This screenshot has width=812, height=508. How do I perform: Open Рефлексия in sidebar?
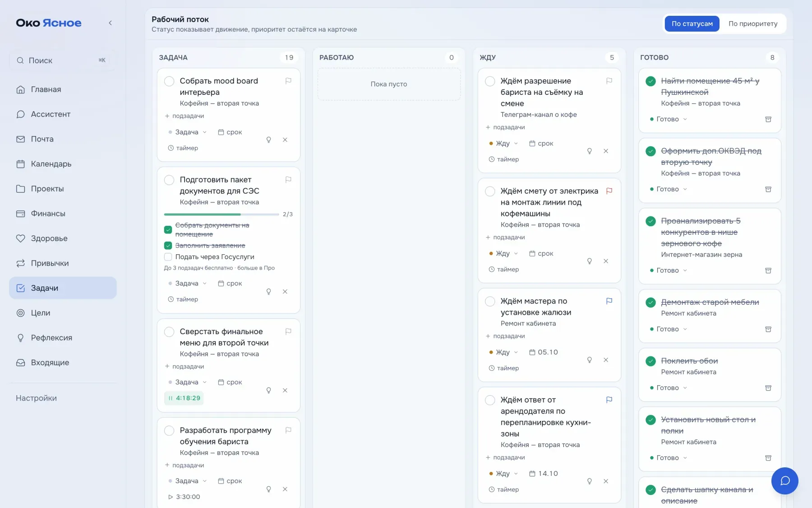pos(63,338)
